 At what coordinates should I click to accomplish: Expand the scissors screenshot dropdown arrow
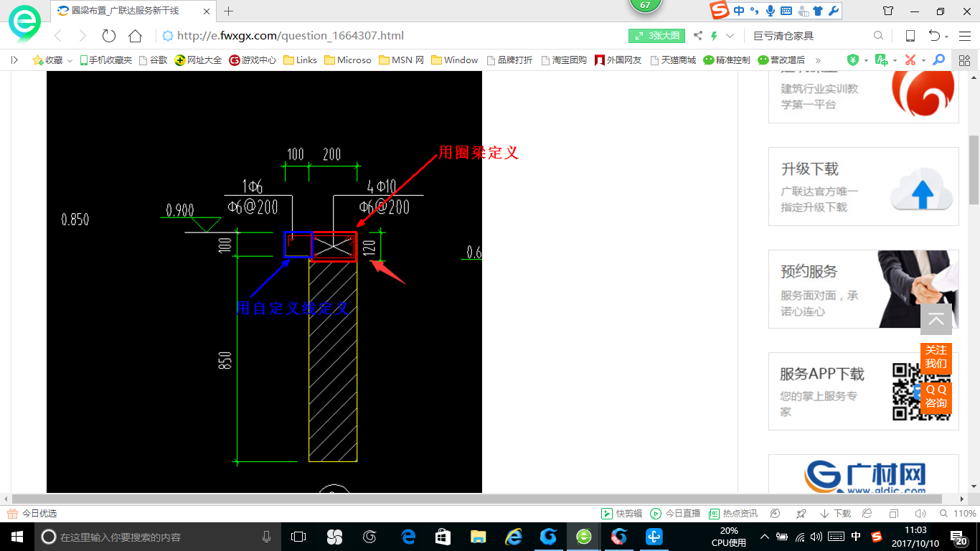(x=924, y=61)
